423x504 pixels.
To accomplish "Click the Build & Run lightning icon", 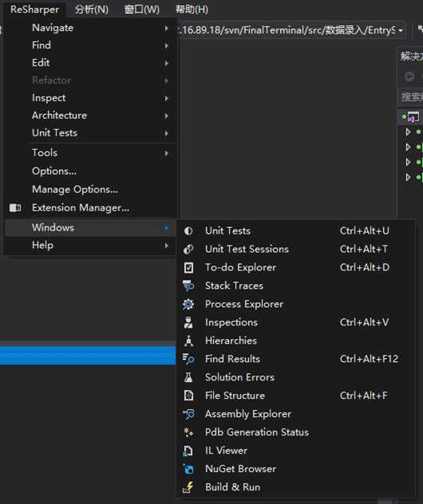I will point(188,487).
